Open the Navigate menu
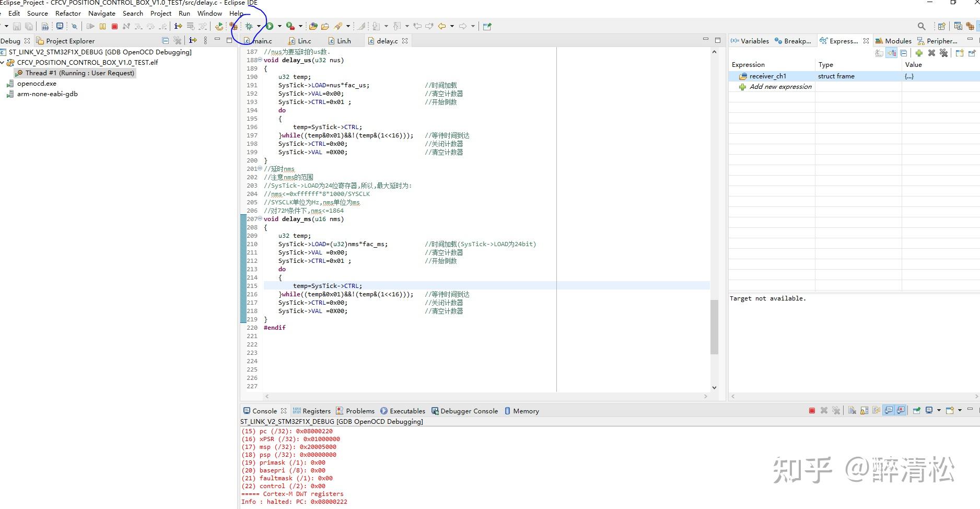Screen dimensions: 980x509 tap(102, 13)
